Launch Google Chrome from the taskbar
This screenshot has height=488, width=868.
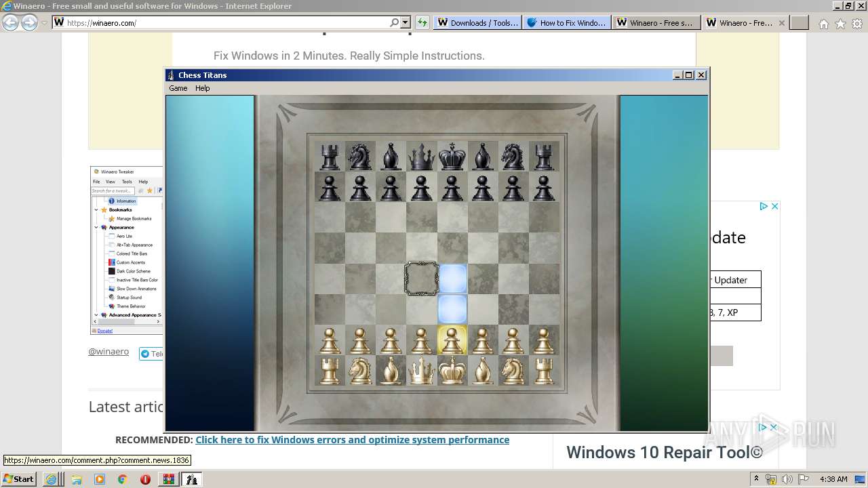pos(123,479)
